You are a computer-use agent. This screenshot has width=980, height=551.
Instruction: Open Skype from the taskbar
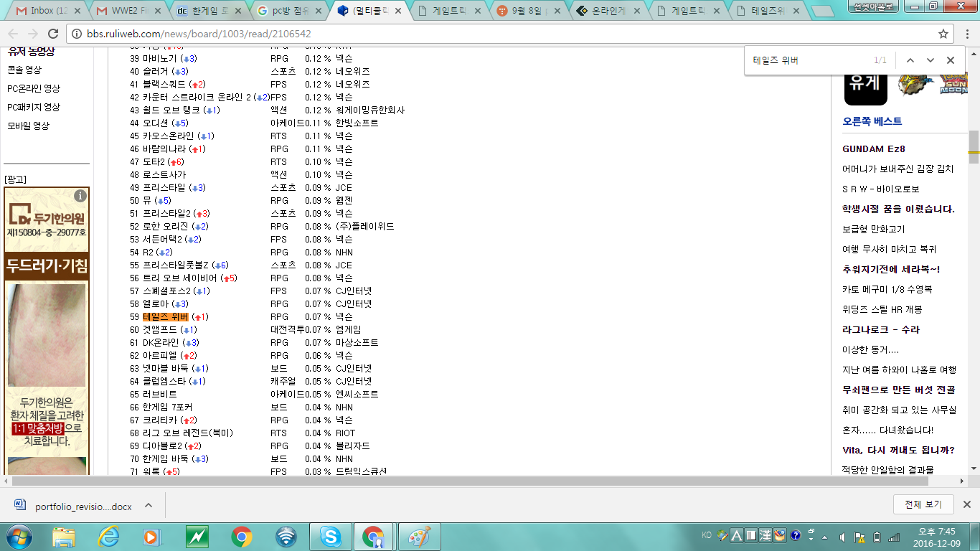point(330,536)
